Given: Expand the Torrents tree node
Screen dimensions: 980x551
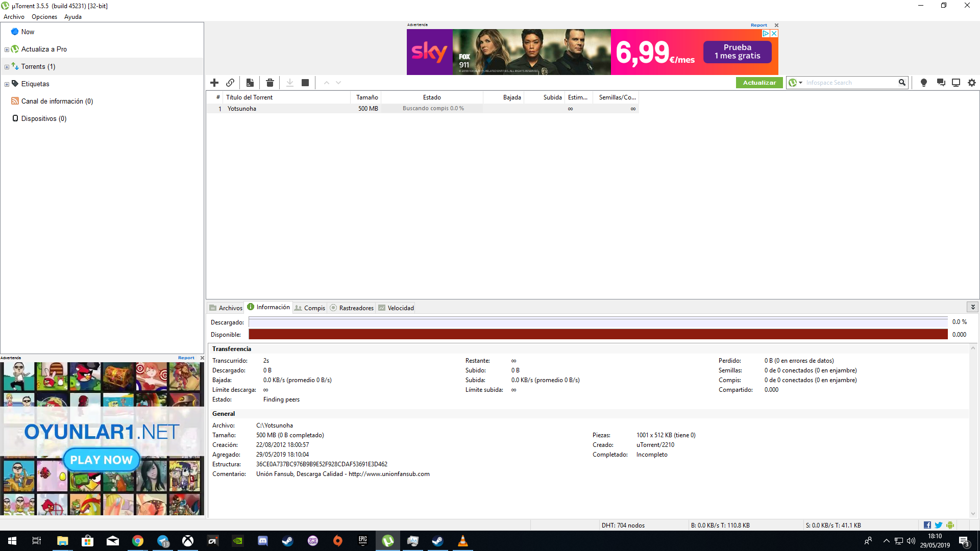Looking at the screenshot, I should pos(7,67).
